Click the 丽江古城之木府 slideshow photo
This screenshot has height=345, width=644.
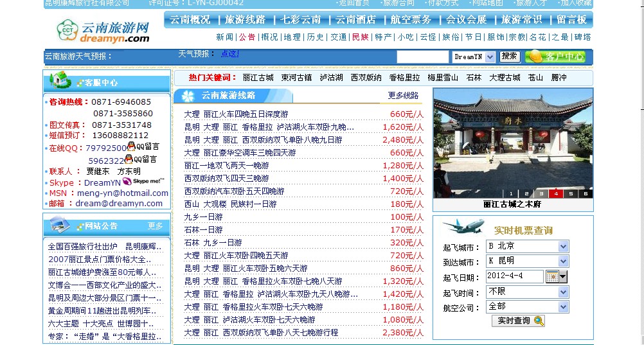coord(513,143)
